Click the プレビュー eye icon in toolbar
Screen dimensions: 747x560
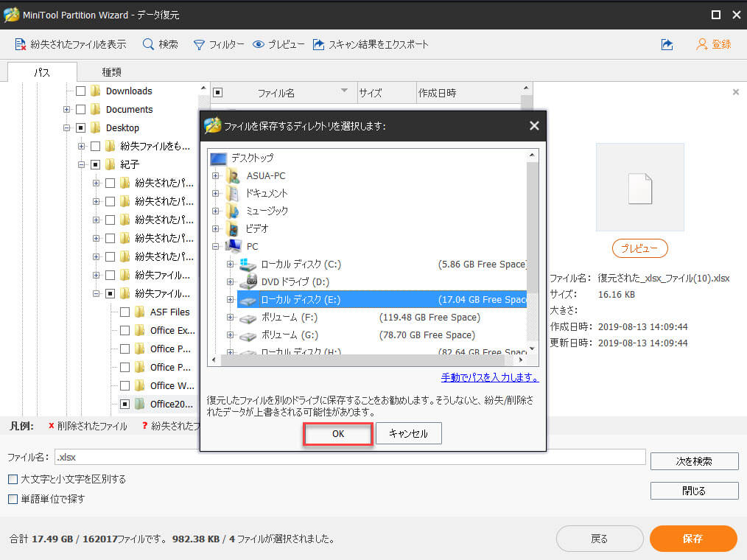pyautogui.click(x=259, y=44)
